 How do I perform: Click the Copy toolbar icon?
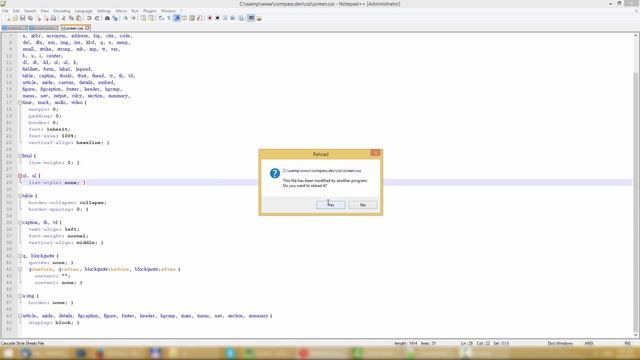(71, 18)
